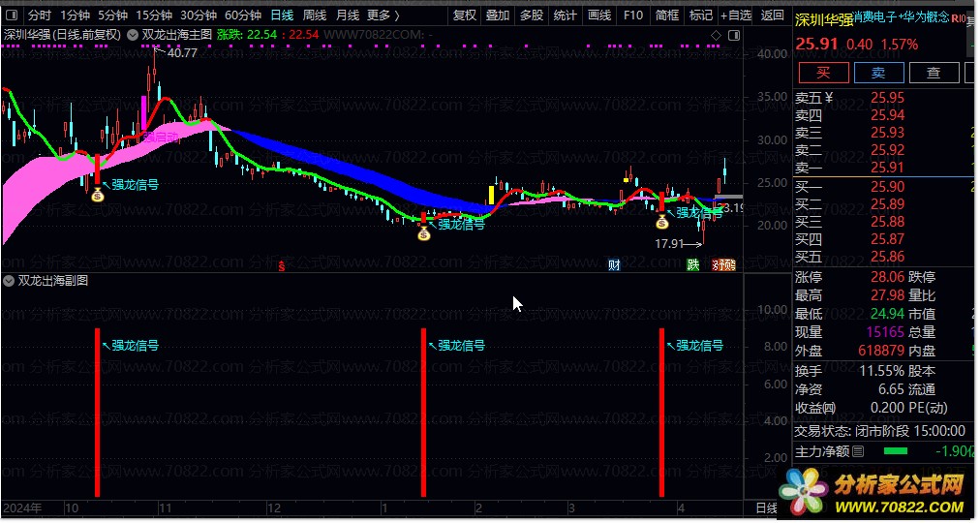Click the money bag icon near January signal
Screen dimensions: 980x523
coord(424,235)
